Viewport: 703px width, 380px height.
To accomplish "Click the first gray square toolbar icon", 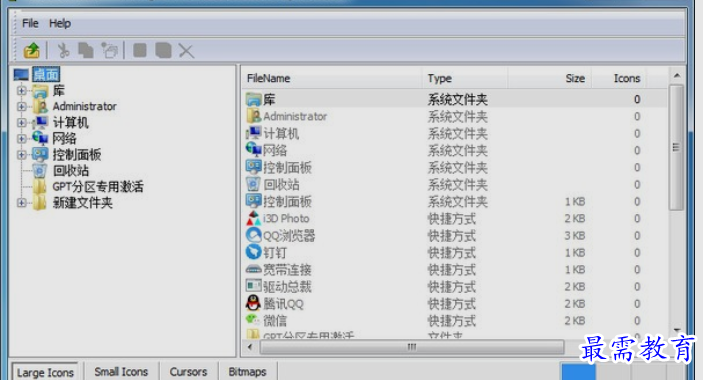I will (140, 50).
